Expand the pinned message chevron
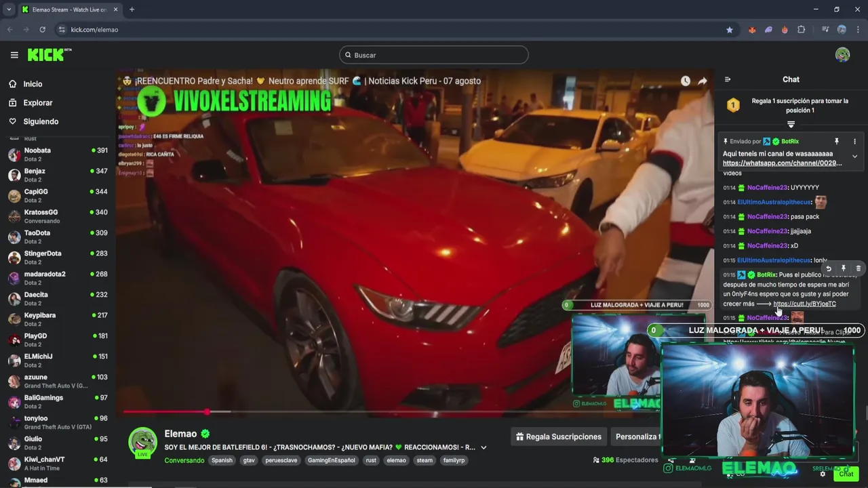868x488 pixels. tap(854, 157)
